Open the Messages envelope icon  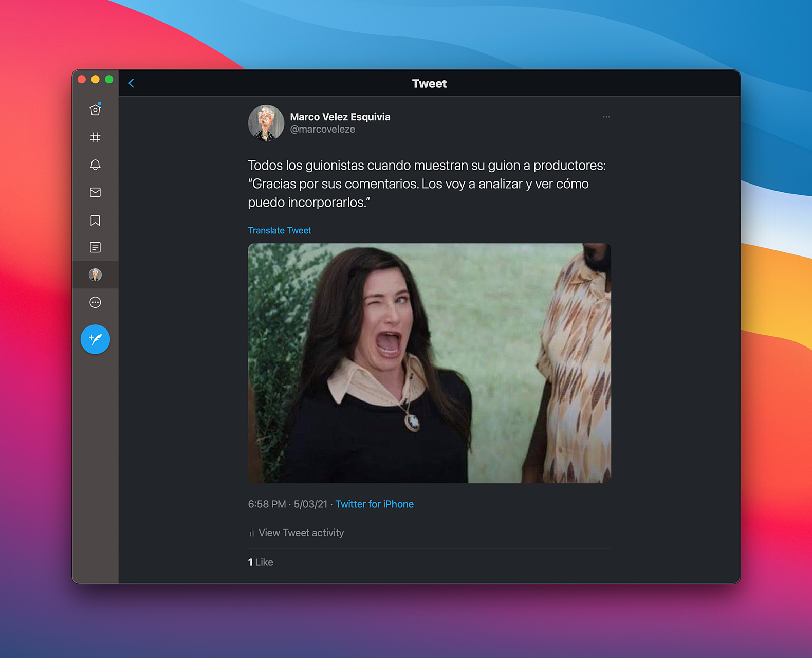95,192
